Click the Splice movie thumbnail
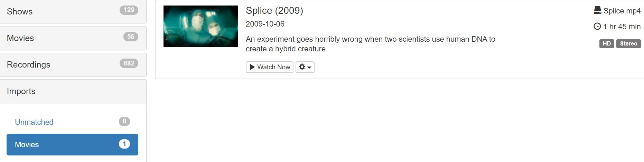This screenshot has height=162, width=644. pos(200,26)
